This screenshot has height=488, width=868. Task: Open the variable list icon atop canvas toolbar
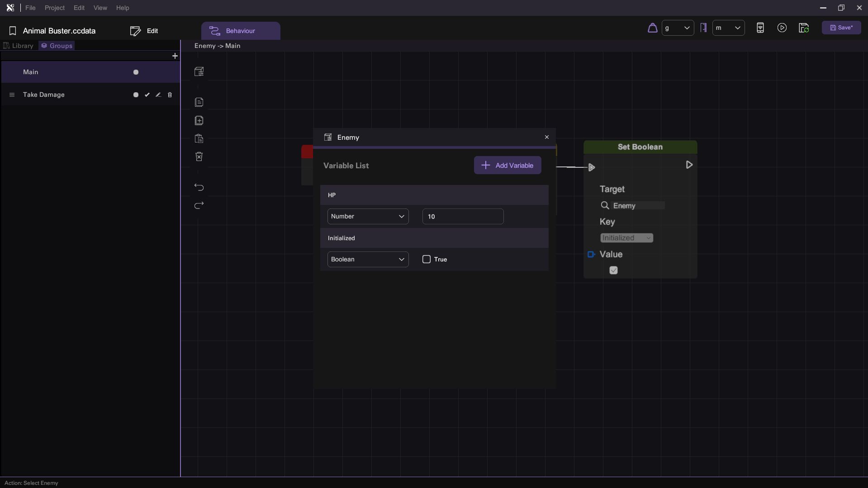[199, 71]
